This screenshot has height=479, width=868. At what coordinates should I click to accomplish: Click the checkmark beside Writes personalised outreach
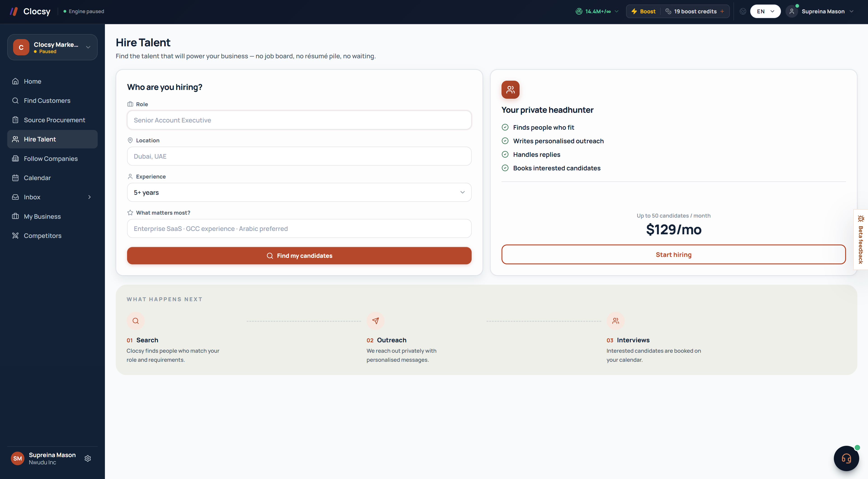click(505, 141)
